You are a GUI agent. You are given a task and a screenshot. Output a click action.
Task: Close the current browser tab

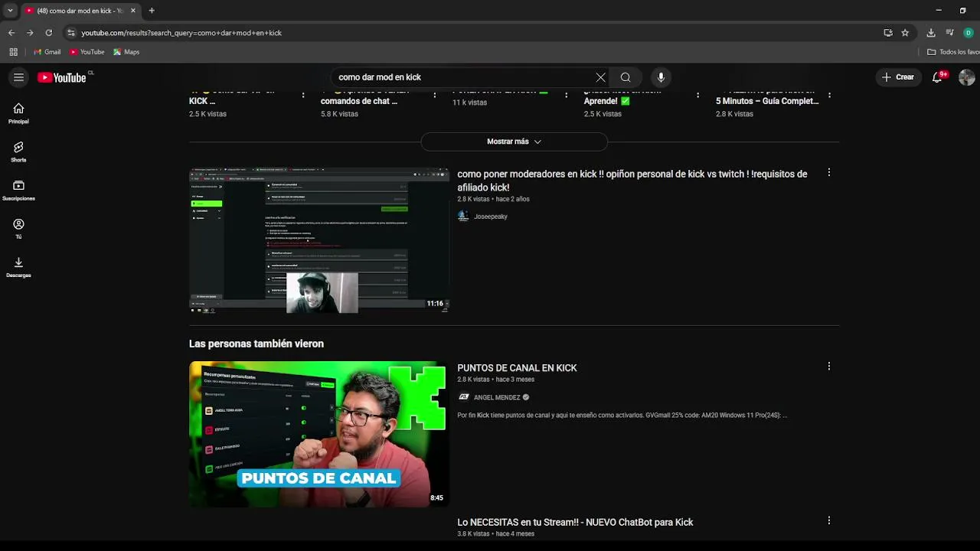132,11
